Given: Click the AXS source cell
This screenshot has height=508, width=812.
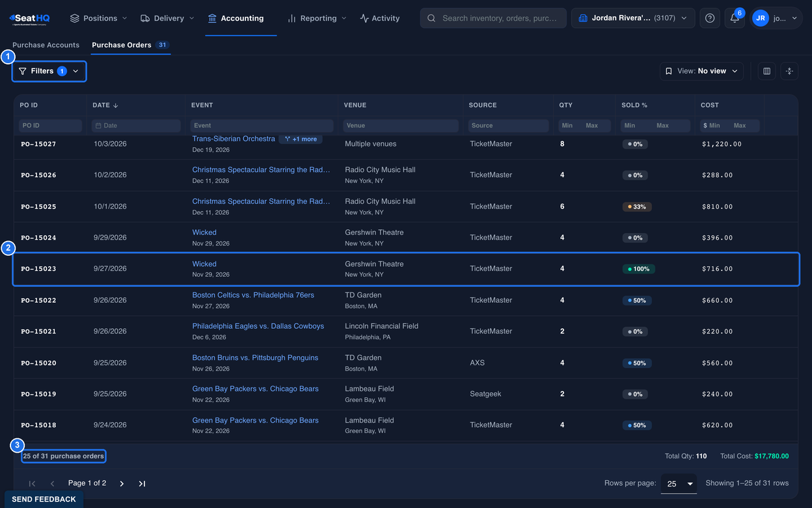Looking at the screenshot, I should pos(477,363).
